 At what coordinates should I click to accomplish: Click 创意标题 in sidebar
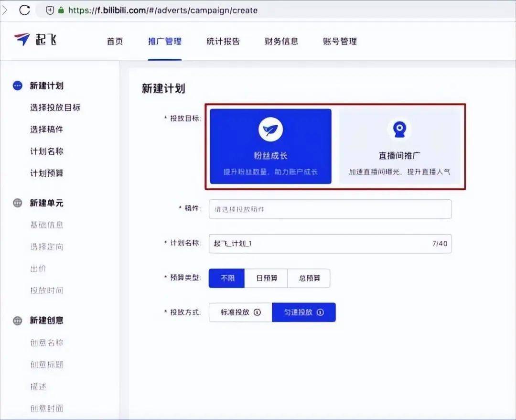[x=46, y=365]
